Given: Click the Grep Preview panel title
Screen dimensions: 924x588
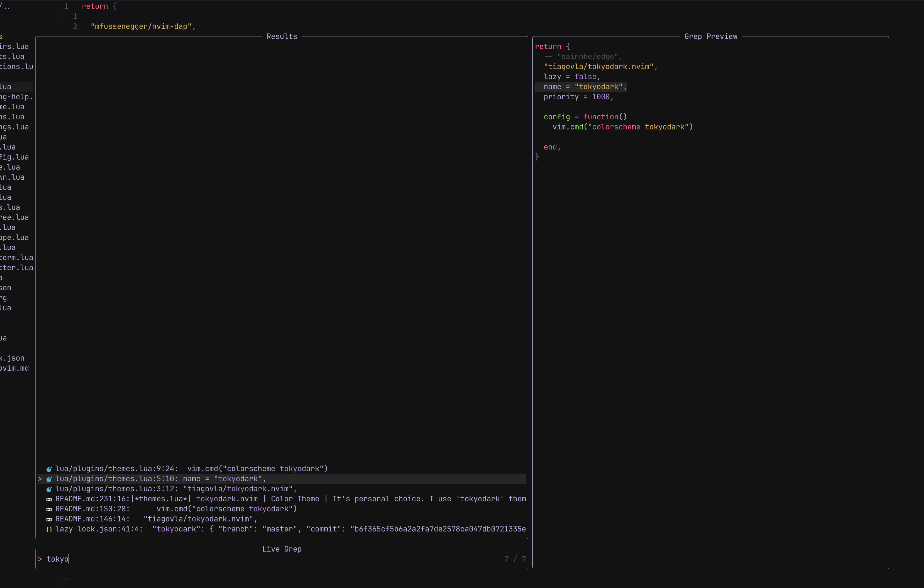Looking at the screenshot, I should pos(711,36).
